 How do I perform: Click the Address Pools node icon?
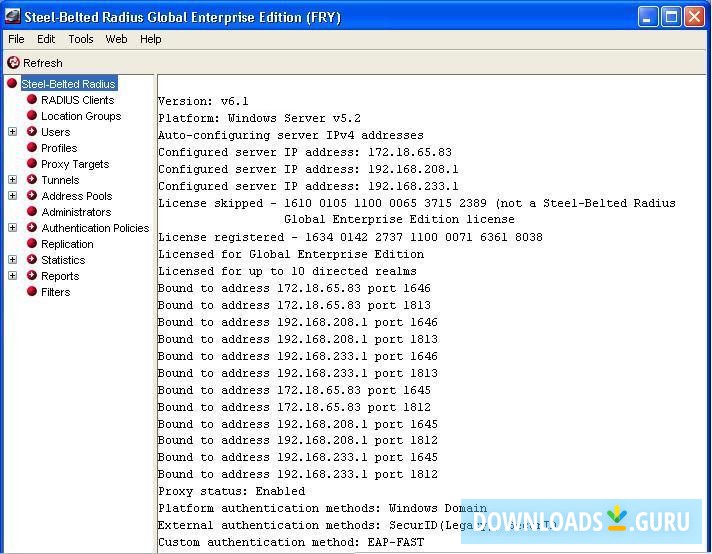pyautogui.click(x=32, y=195)
